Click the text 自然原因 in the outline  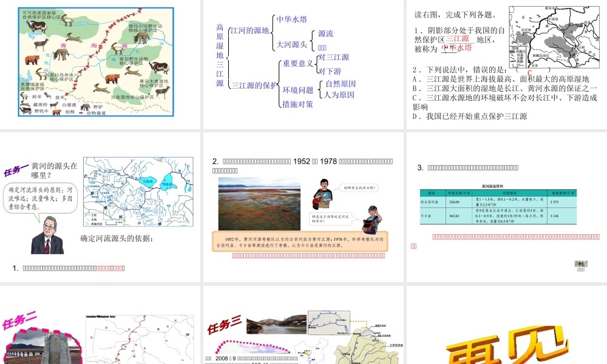(x=341, y=84)
